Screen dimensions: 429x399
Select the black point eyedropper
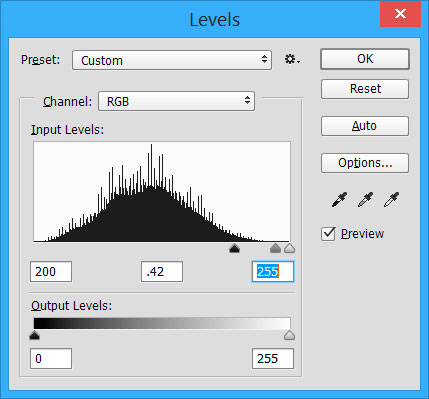[x=339, y=200]
